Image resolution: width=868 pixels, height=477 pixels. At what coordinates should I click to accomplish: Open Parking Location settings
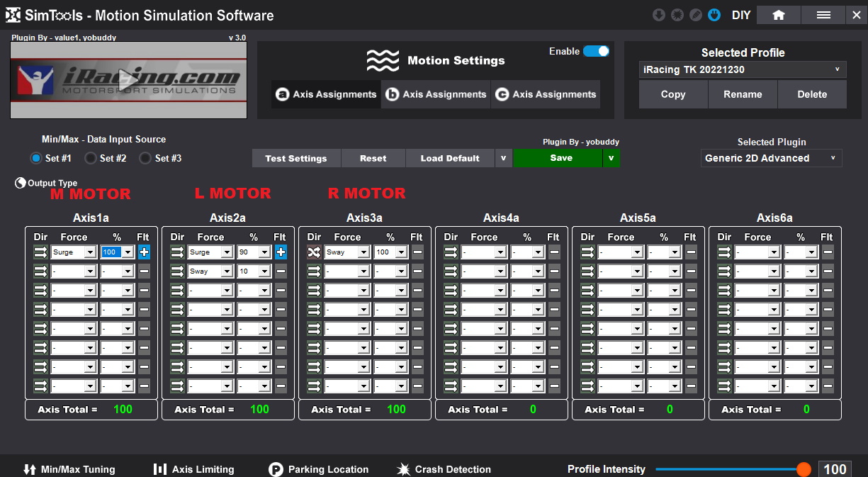[319, 469]
